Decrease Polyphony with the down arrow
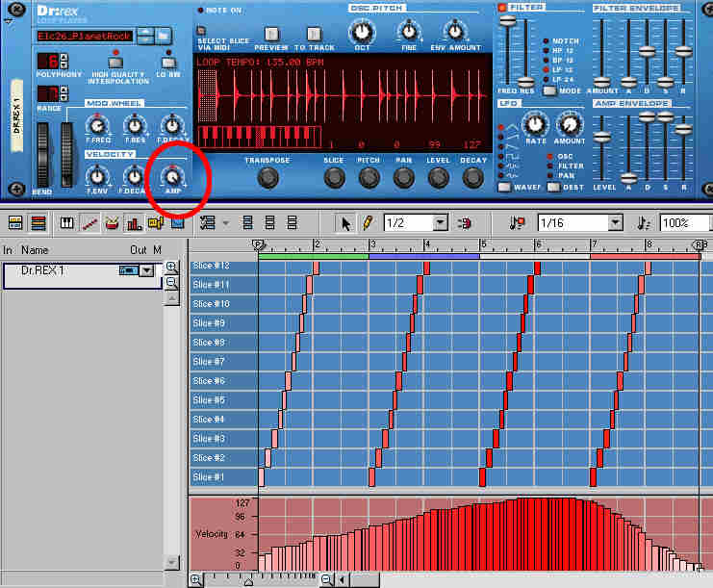The height and width of the screenshot is (588, 713). (x=64, y=65)
